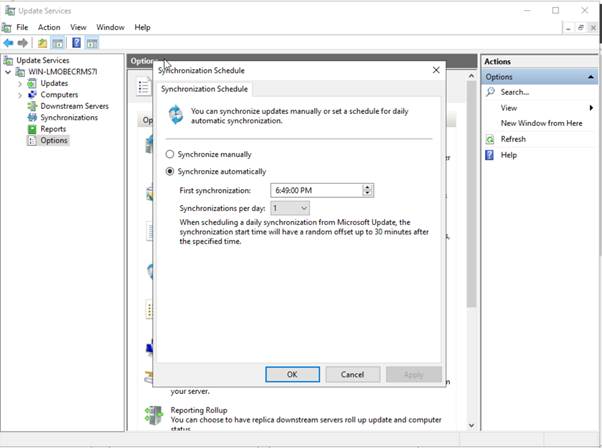Click the Downstream Servers node icon

point(32,106)
